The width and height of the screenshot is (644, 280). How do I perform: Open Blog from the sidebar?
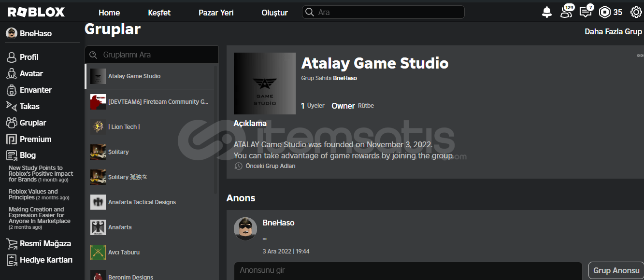click(x=28, y=155)
